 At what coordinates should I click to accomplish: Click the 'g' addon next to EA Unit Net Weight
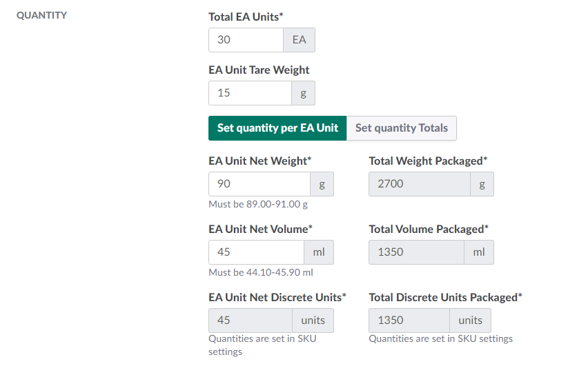pyautogui.click(x=322, y=184)
